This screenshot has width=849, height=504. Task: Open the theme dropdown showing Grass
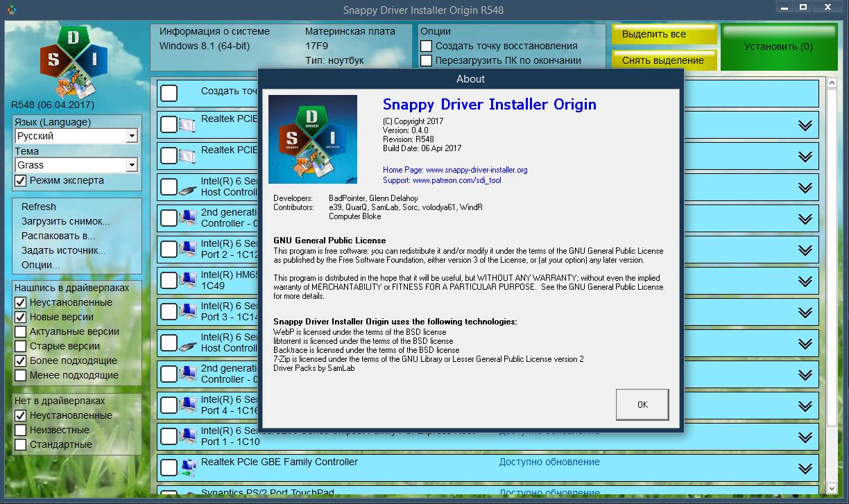pyautogui.click(x=77, y=165)
